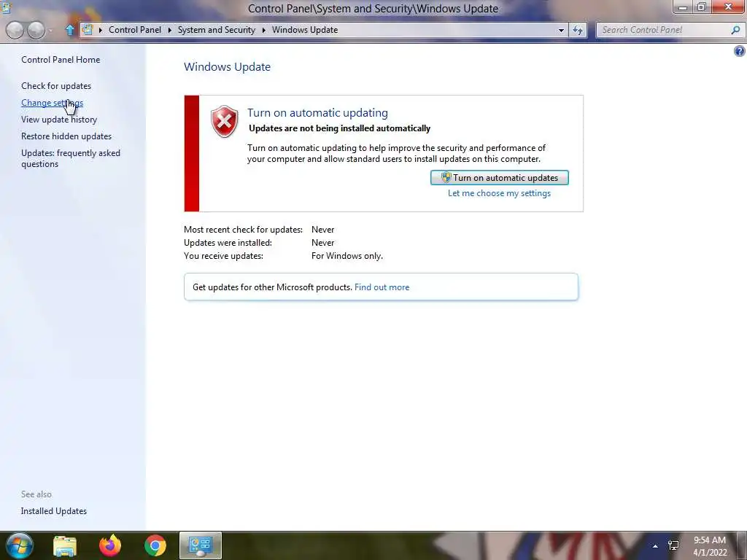
Task: Open Change settings link
Action: pos(52,102)
